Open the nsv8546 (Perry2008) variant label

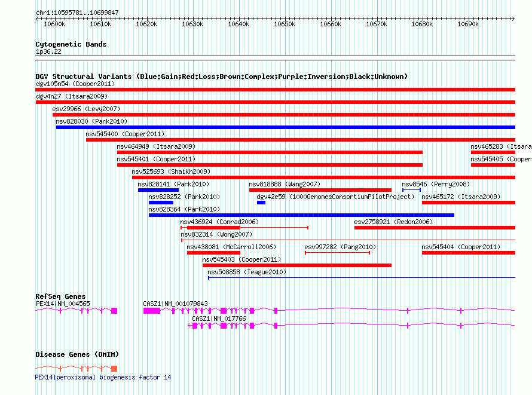[x=436, y=184]
